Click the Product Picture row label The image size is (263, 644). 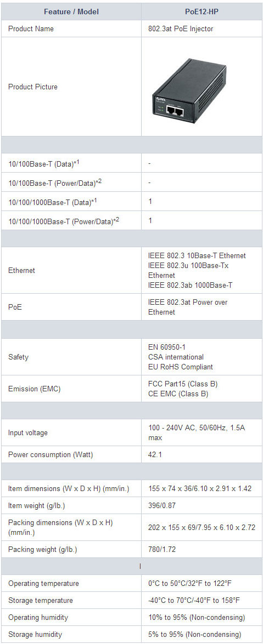(33, 87)
